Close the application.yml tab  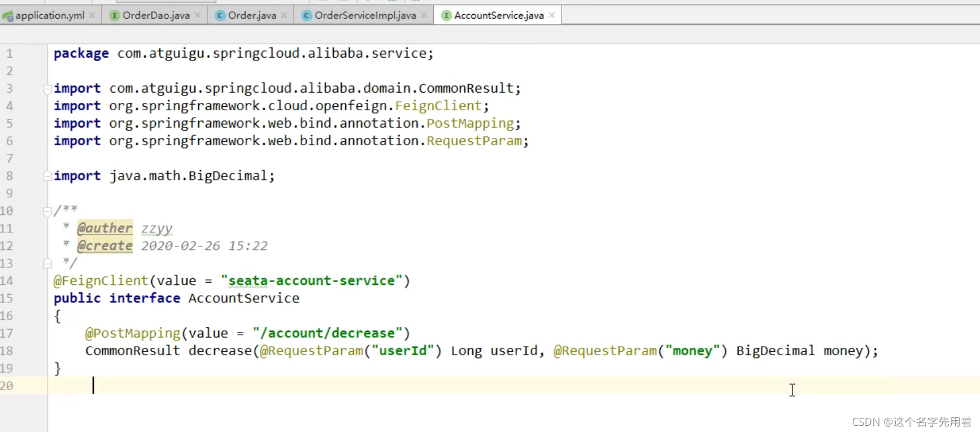point(92,15)
